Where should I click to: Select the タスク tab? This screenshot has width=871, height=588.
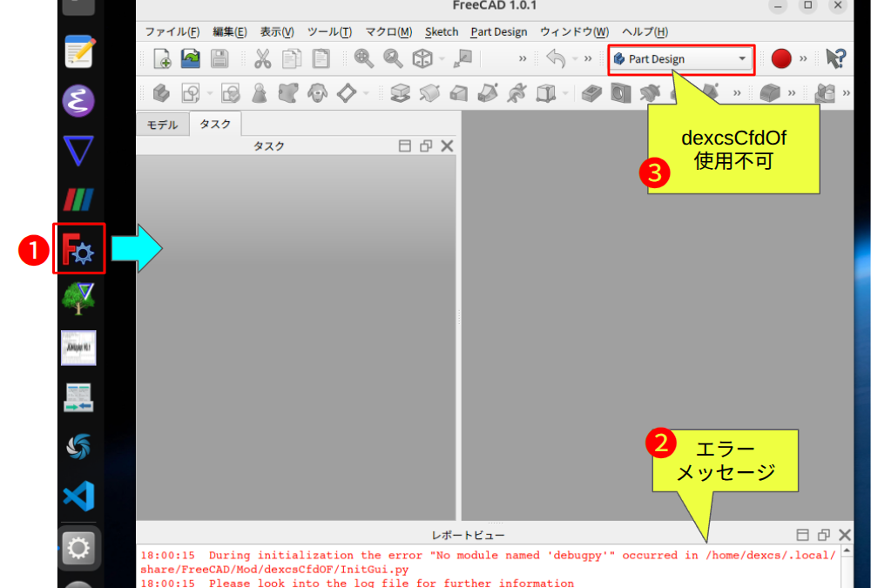pos(215,125)
